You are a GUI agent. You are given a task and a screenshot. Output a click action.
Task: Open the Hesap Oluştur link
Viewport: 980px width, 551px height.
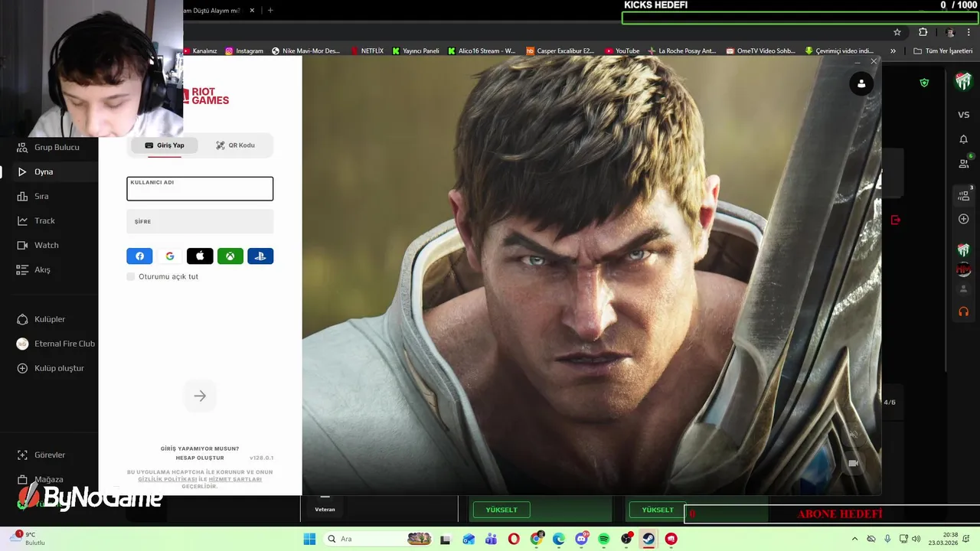tap(200, 458)
